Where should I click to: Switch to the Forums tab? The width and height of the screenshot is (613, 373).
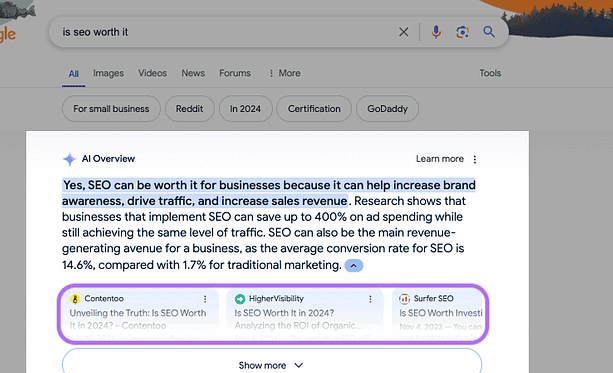pos(235,73)
